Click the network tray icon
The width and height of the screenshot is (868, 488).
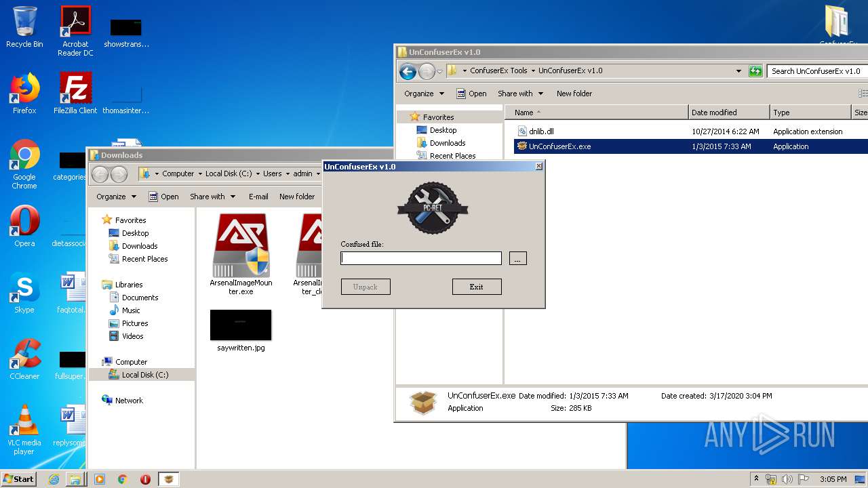[771, 479]
